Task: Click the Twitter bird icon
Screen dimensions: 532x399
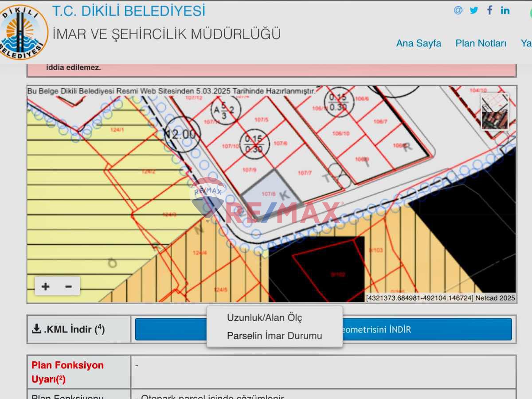Action: pyautogui.click(x=474, y=10)
